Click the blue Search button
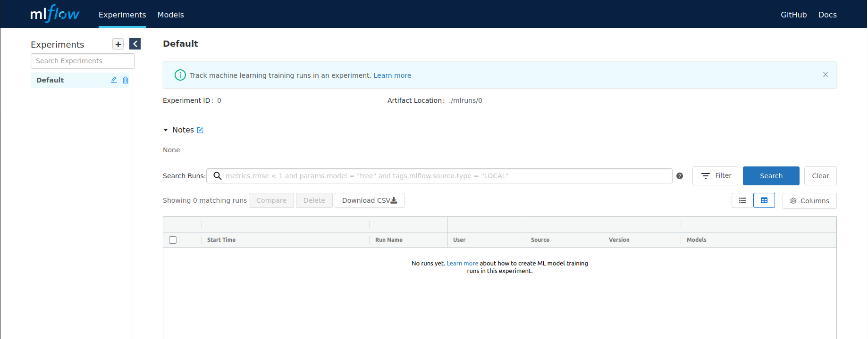The image size is (868, 339). 771,176
